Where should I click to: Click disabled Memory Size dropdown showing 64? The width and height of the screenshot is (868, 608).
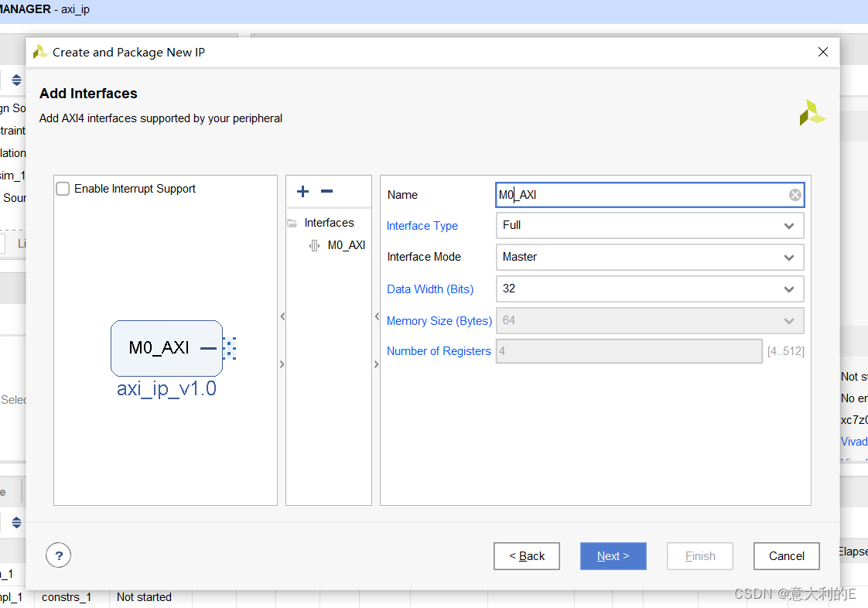click(650, 321)
